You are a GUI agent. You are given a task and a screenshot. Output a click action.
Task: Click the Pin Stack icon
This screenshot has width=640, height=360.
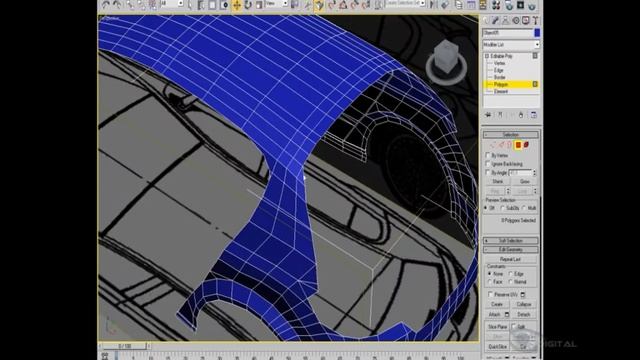488,115
